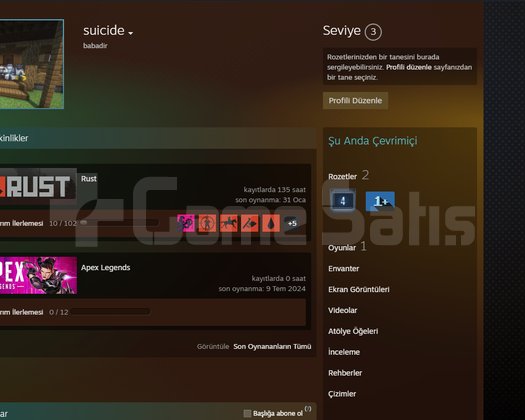The height and width of the screenshot is (420, 525).
Task: Open the suicide username dropdown arrow
Action: coord(131,33)
